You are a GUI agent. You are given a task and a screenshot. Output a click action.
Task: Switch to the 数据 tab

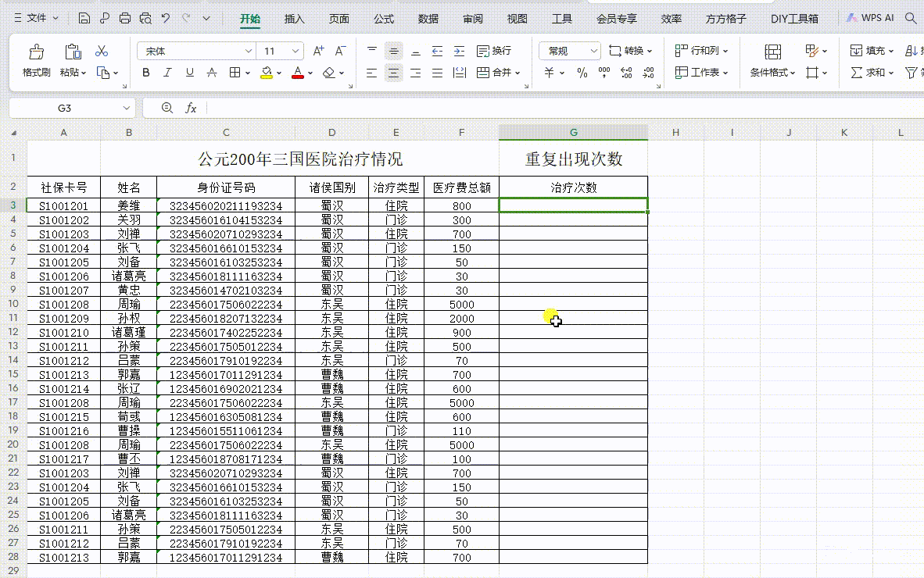428,19
